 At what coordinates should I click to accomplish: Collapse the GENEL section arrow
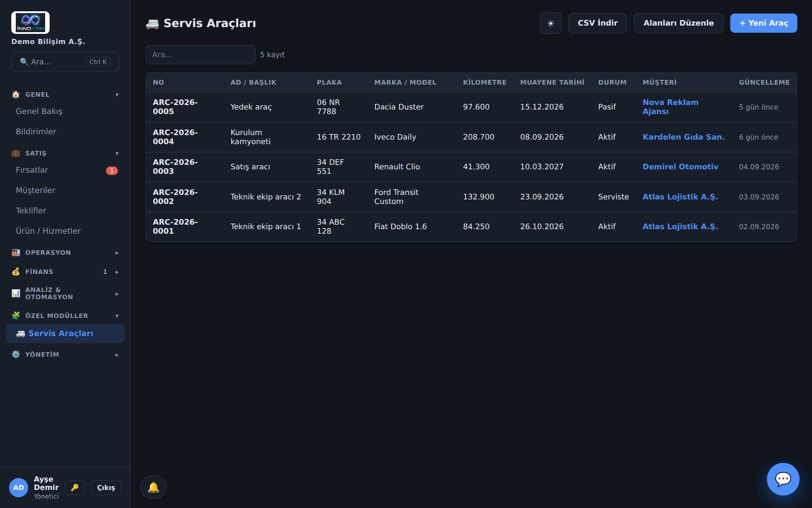tap(117, 95)
